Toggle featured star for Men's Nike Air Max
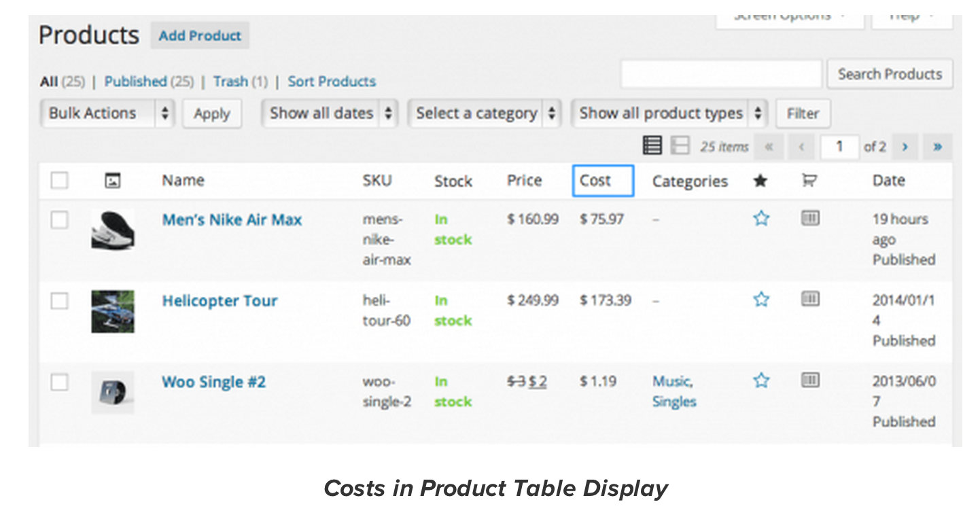 point(761,219)
